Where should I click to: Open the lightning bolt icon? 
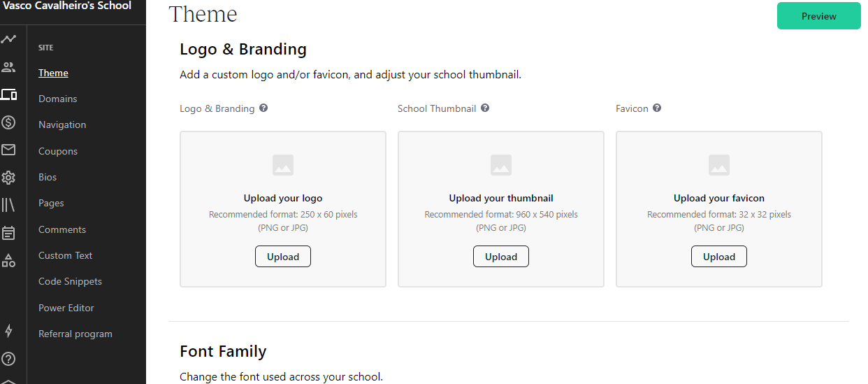tap(8, 331)
